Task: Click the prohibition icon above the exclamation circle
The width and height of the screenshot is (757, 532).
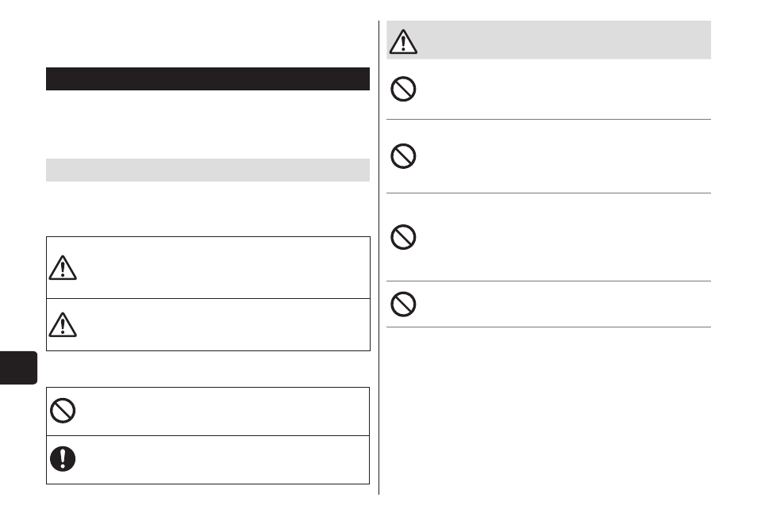Action: [x=63, y=411]
